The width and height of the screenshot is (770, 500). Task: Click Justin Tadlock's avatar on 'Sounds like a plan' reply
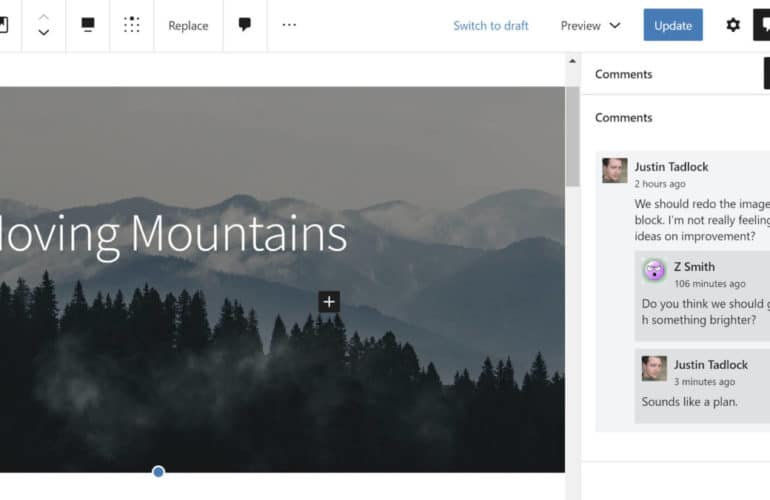coord(654,368)
